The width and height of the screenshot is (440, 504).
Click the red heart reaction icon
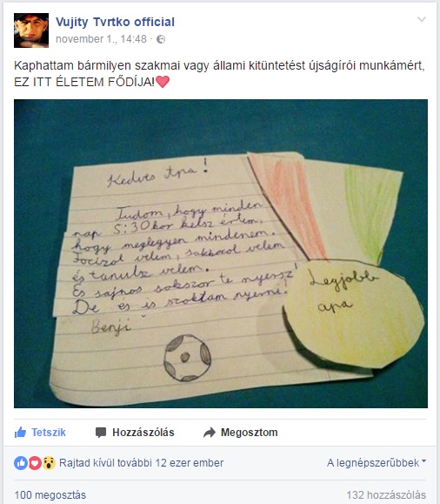(35, 463)
